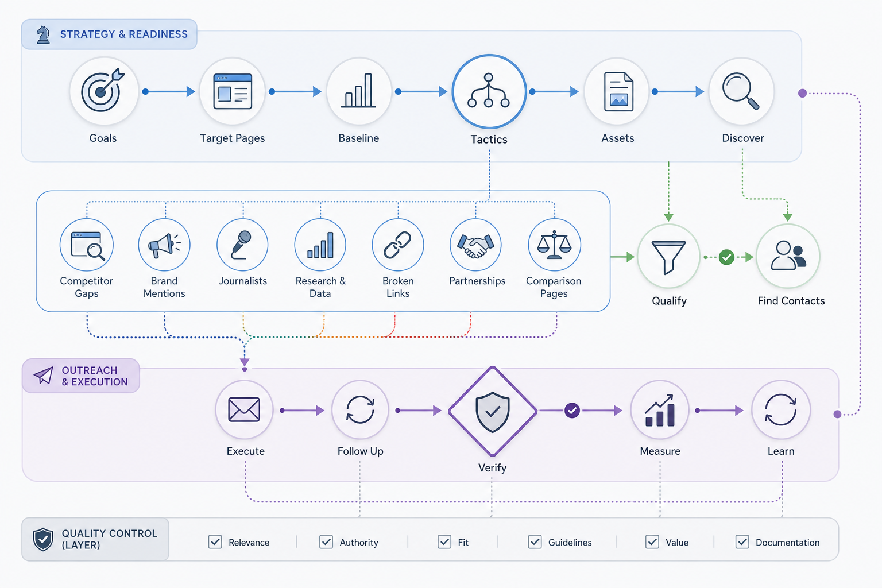Select the Measure growth chart icon
882x588 pixels.
pos(660,410)
